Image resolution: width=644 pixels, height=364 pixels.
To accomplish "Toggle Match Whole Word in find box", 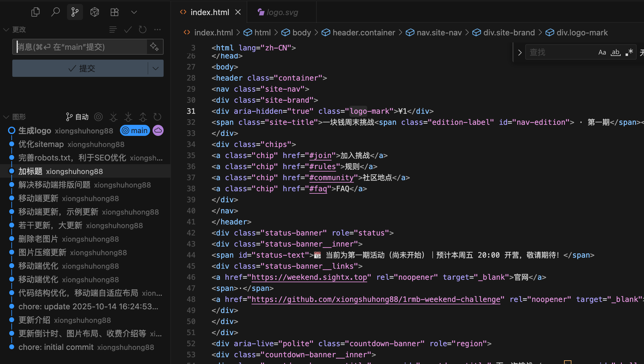I will tap(615, 53).
